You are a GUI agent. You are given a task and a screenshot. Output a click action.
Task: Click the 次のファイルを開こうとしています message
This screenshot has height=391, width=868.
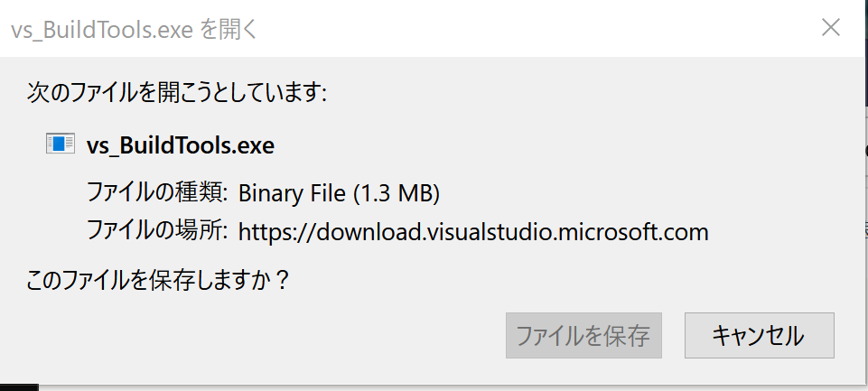coord(177,93)
